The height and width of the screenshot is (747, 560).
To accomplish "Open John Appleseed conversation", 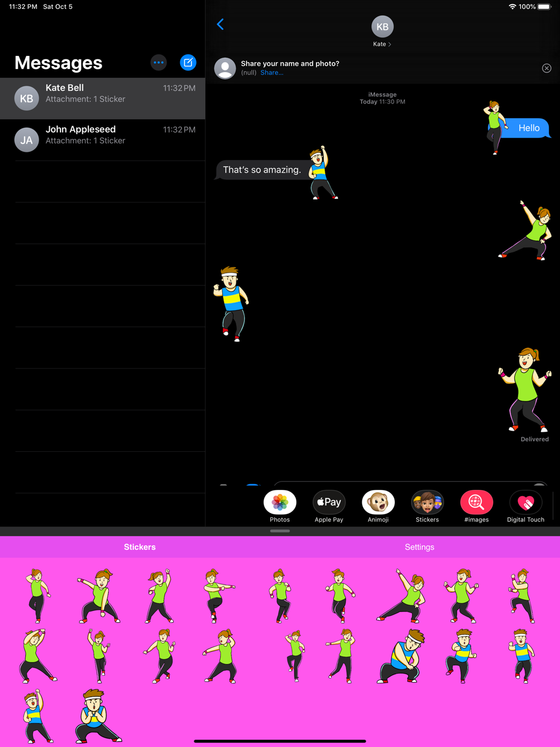I will point(102,140).
